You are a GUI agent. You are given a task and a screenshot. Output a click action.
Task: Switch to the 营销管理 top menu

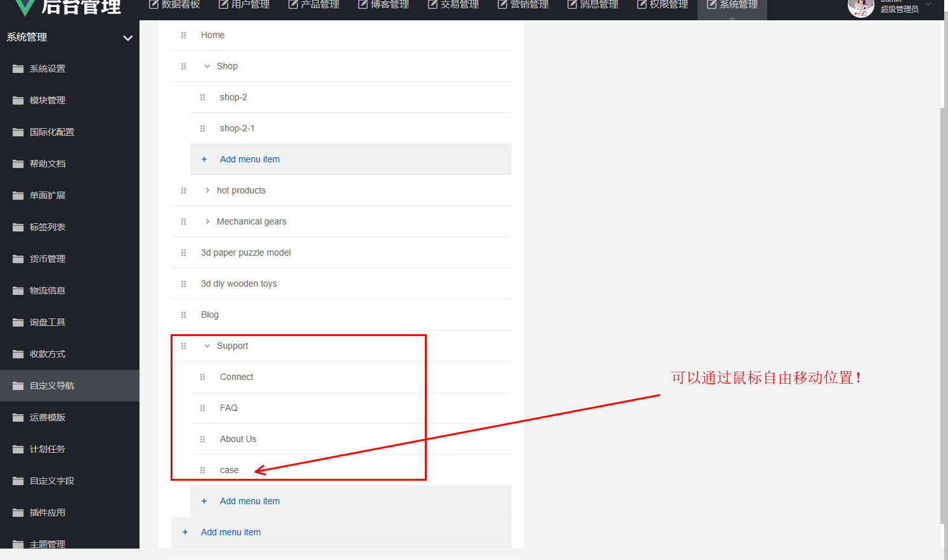[x=523, y=5]
